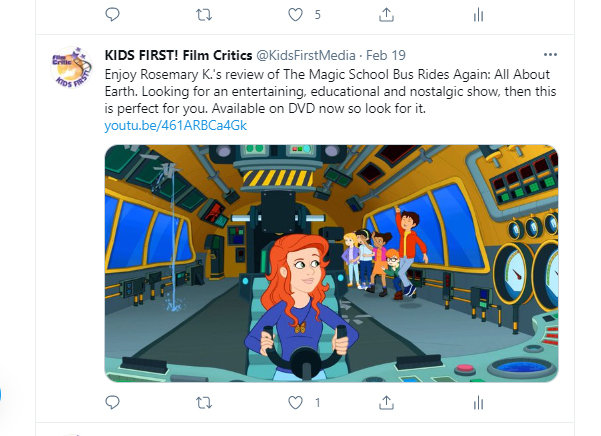The width and height of the screenshot is (601, 436).
Task: Click the like count 5 on top tweet
Action: [x=317, y=15]
